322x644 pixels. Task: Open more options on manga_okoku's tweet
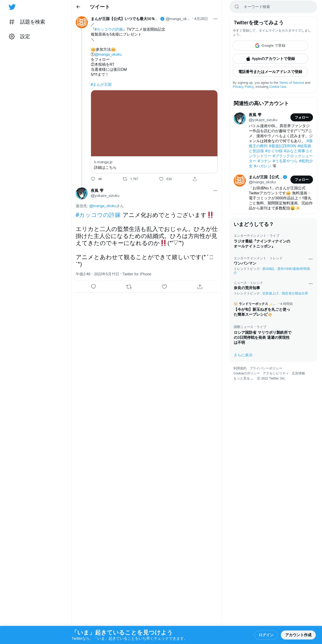[x=215, y=19]
